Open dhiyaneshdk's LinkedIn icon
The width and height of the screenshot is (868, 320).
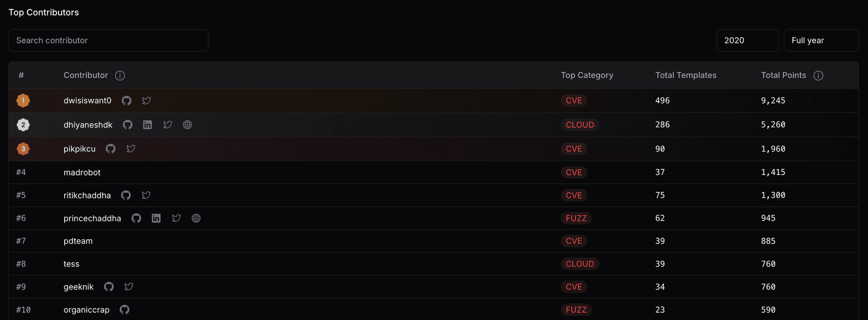[x=148, y=125]
